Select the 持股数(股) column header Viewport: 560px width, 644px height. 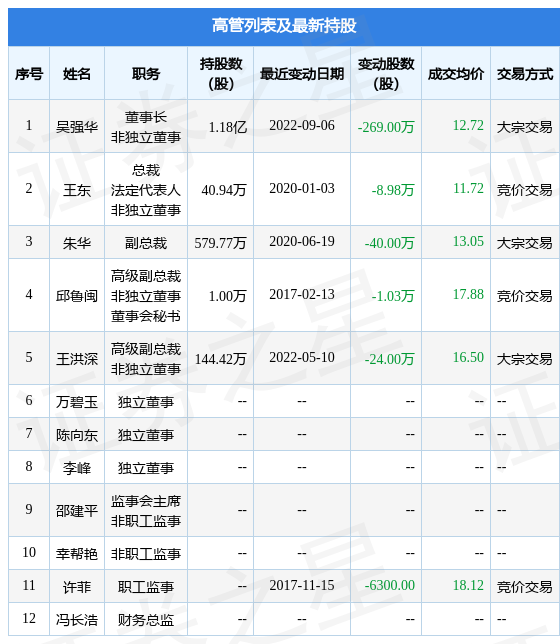[x=221, y=74]
